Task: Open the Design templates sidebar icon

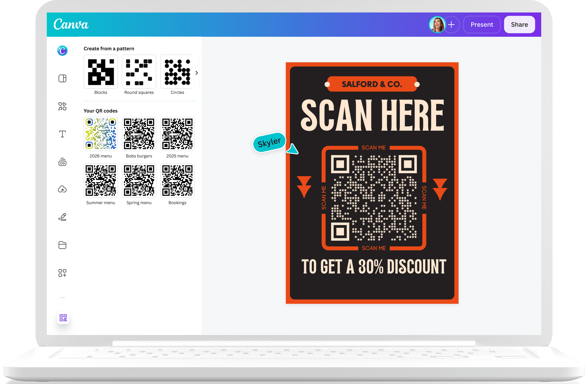Action: click(62, 78)
